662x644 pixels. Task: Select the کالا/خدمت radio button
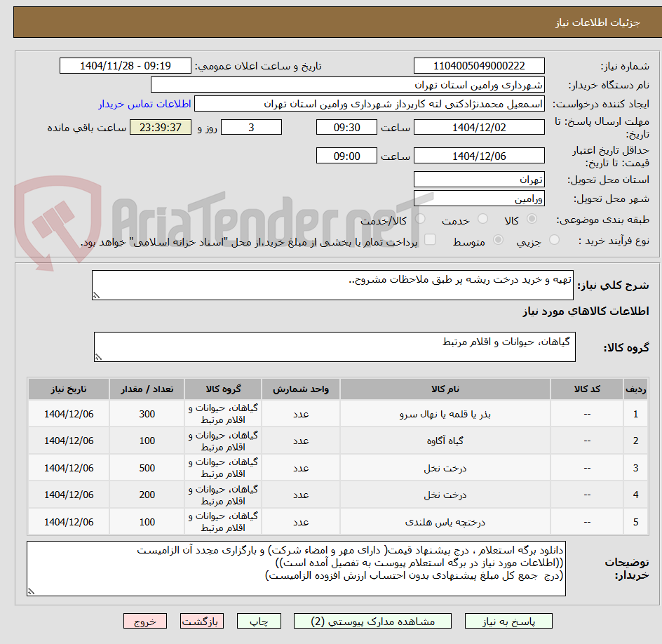(420, 219)
